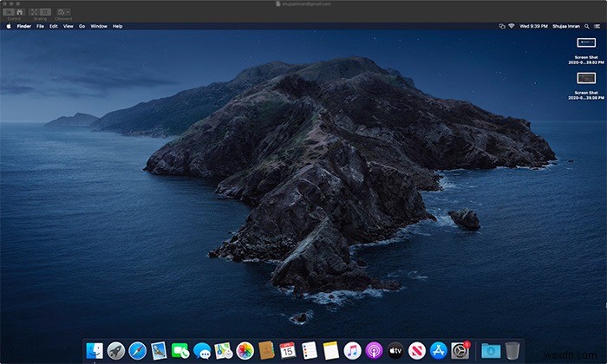The height and width of the screenshot is (364, 607).
Task: Open the Clipboard dropdown in toolbar
Action: click(63, 12)
